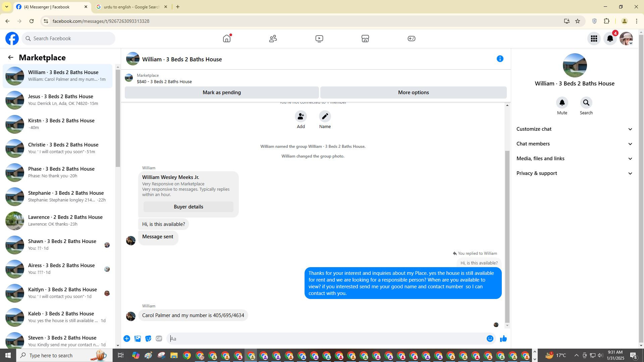Open the account profile picture menu
Image resolution: width=644 pixels, height=362 pixels.
point(626,39)
